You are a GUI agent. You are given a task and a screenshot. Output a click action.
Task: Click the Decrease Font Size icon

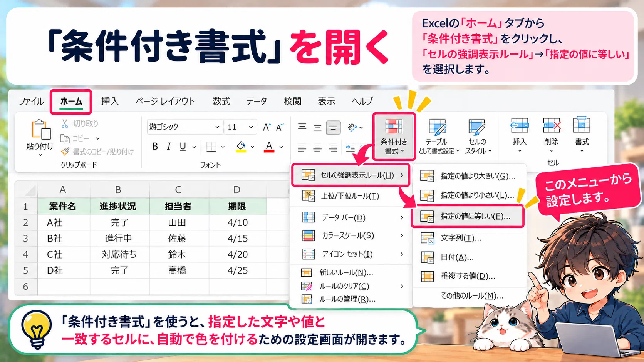coord(280,127)
